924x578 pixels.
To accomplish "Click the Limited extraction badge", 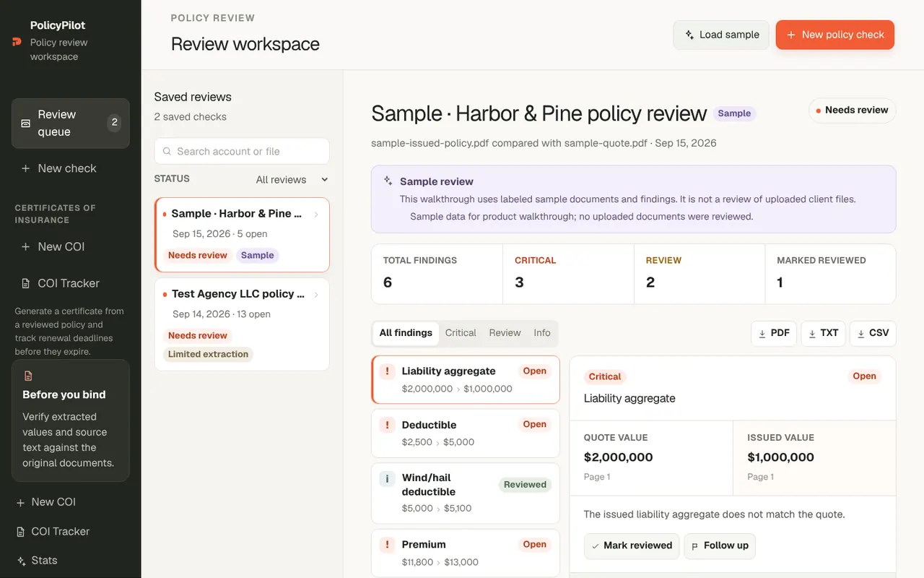I will click(x=208, y=354).
